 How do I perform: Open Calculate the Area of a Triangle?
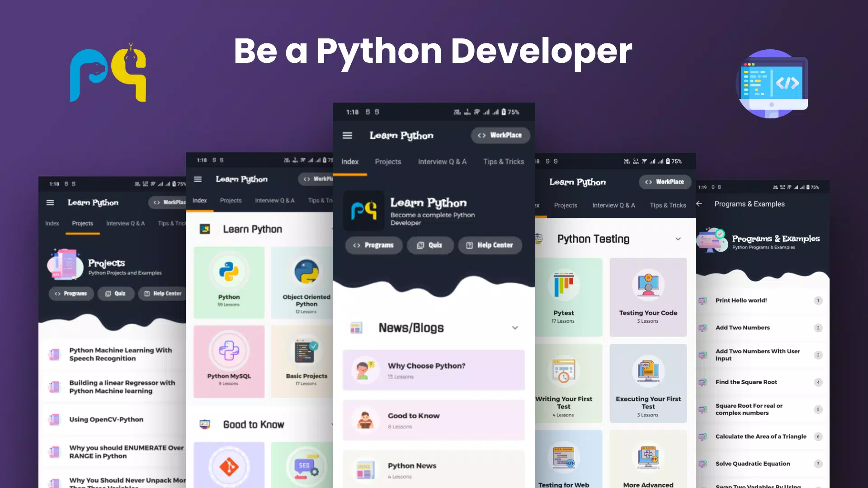pyautogui.click(x=762, y=436)
